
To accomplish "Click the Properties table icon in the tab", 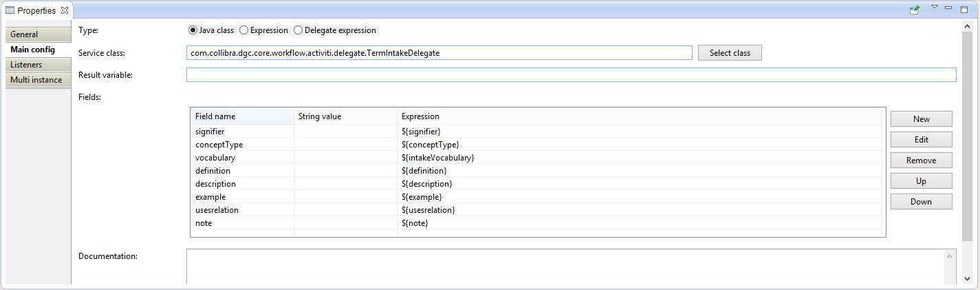I will coord(10,10).
